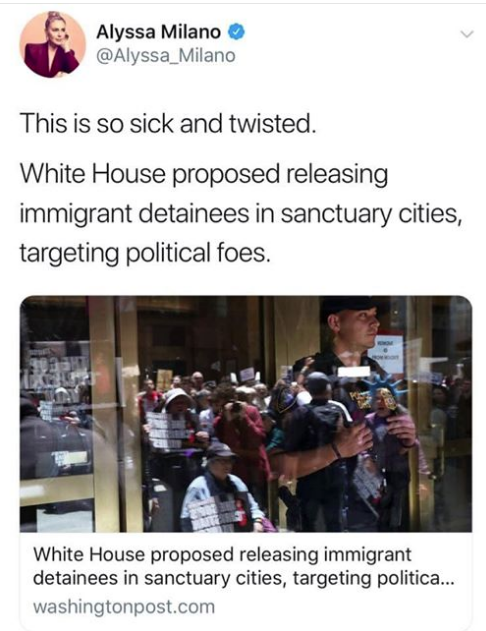Open Alyssa Milano's profile picture

(x=53, y=44)
